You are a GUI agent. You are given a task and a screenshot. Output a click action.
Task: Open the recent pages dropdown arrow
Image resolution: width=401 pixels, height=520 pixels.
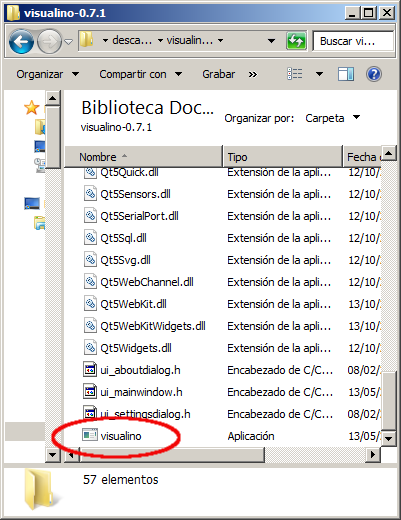coord(69,42)
